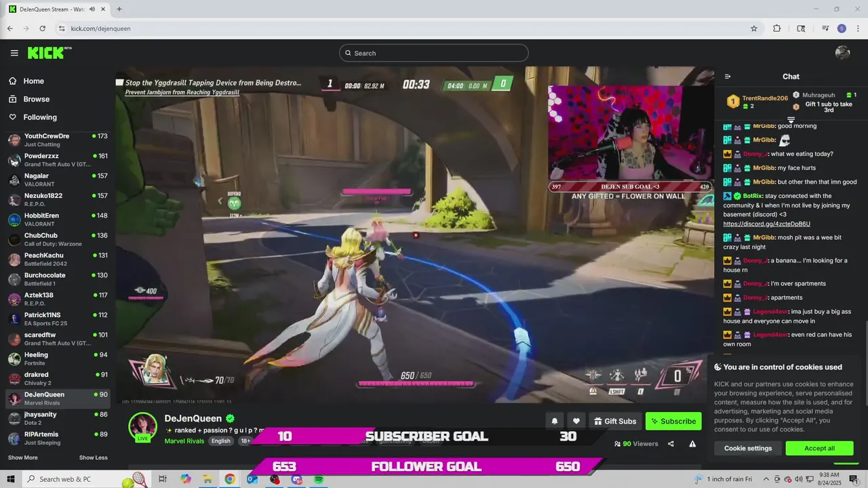Image resolution: width=868 pixels, height=488 pixels.
Task: Open jhaysanity Dota 2 channel
Action: tap(58, 418)
